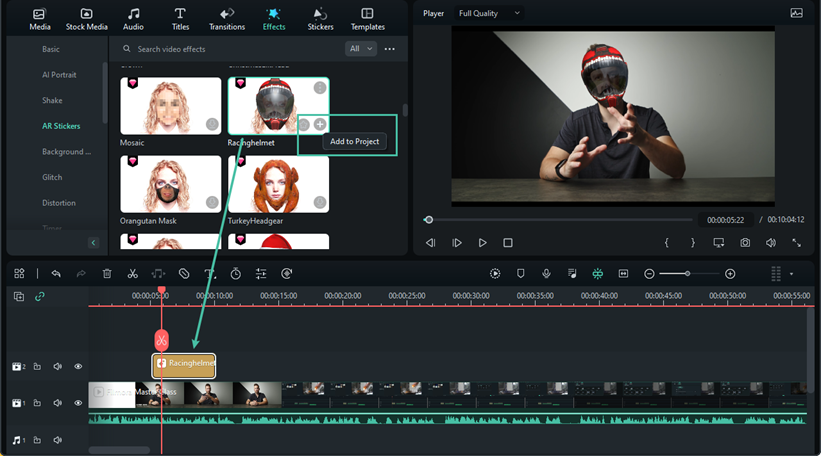Open the Media tab
821x456 pixels.
pos(40,19)
